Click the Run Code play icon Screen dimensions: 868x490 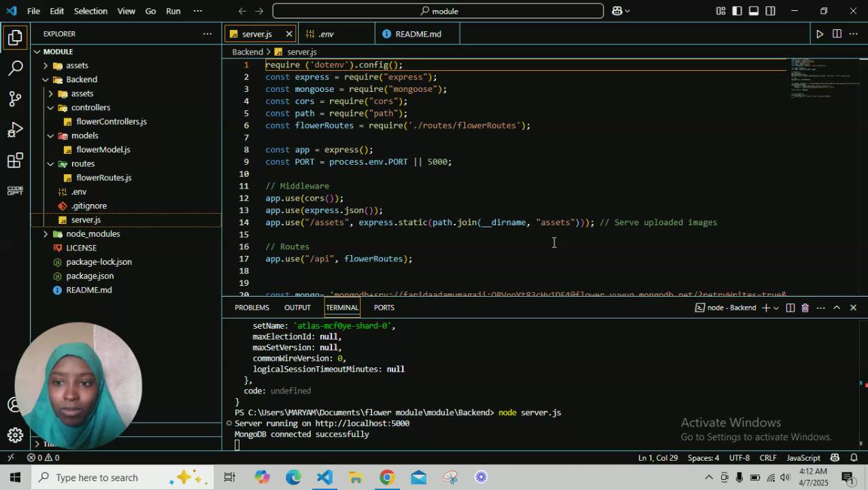[820, 34]
